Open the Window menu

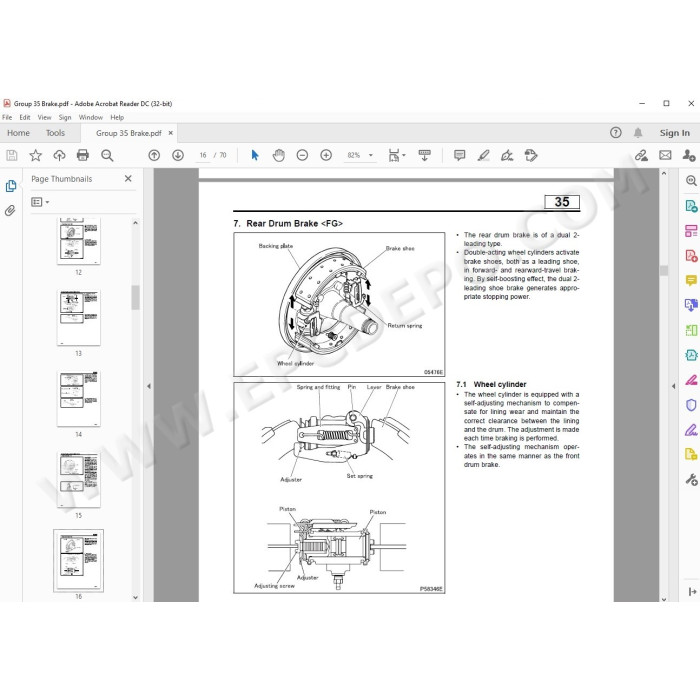click(x=91, y=117)
